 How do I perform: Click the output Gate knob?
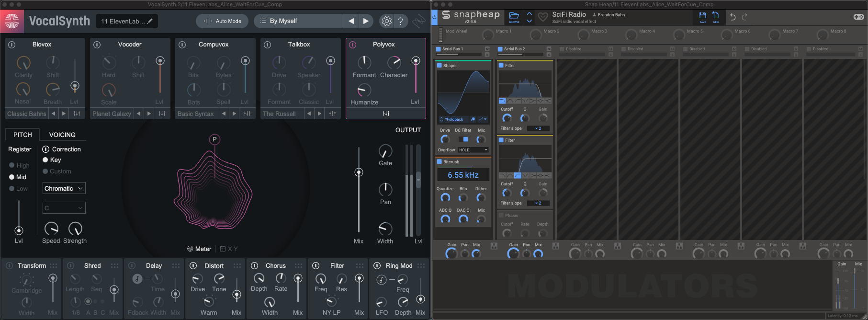[x=385, y=151]
